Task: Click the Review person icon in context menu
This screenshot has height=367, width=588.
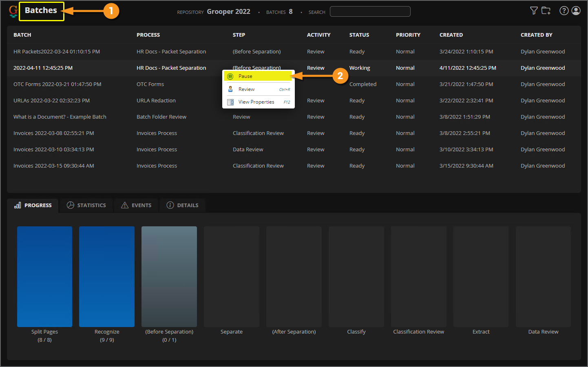Action: click(230, 89)
